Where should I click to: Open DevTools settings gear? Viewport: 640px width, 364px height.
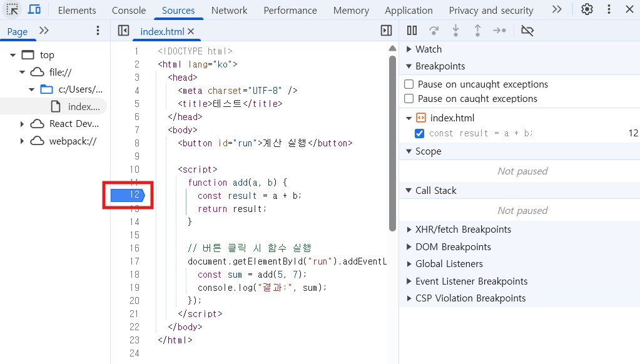coord(587,9)
